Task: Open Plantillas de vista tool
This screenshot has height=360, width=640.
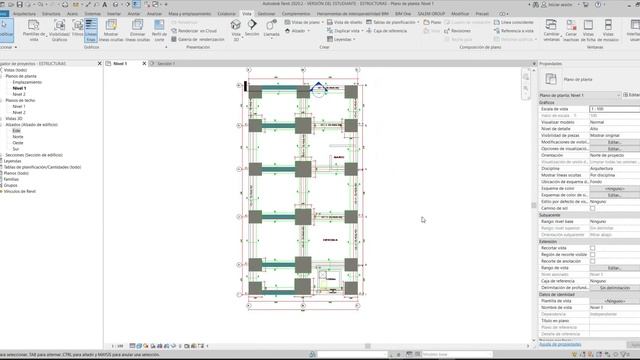Action: pyautogui.click(x=33, y=30)
